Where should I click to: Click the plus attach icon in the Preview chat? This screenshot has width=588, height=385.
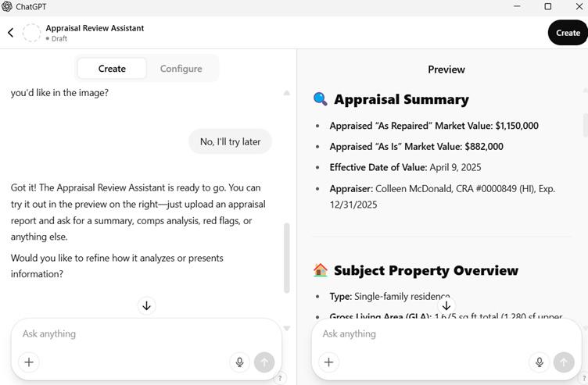click(329, 362)
